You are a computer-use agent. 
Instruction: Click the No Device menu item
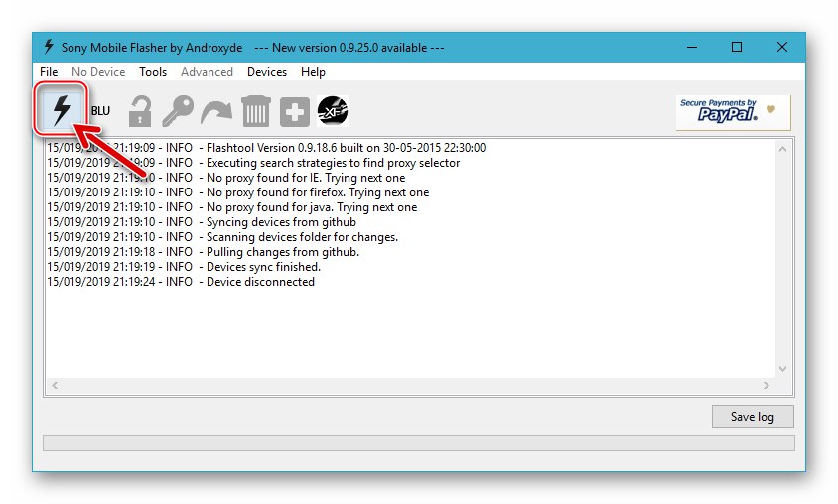coord(98,72)
